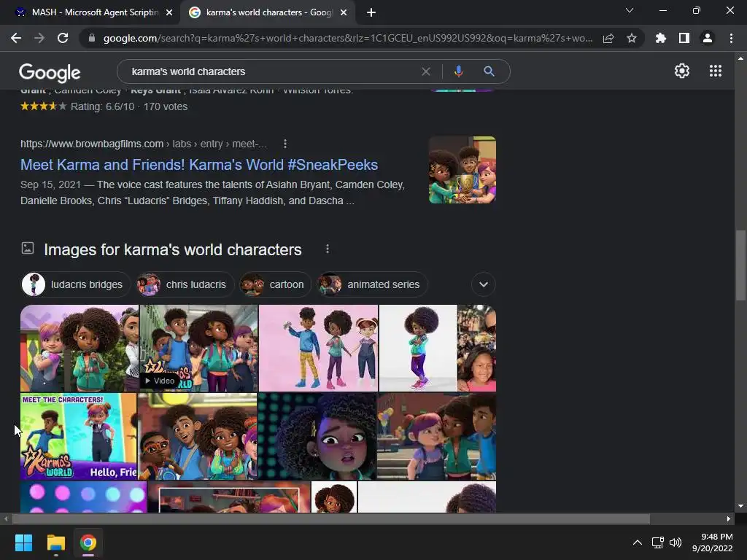This screenshot has height=560, width=747.
Task: Open close-up worried Karma face image
Action: tap(317, 436)
